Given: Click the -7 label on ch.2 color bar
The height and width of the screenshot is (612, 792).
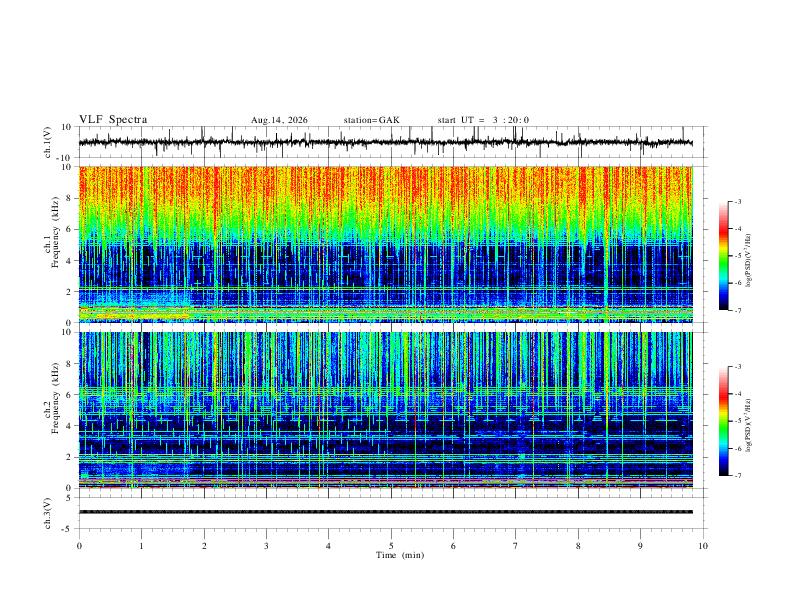Looking at the screenshot, I should 738,476.
